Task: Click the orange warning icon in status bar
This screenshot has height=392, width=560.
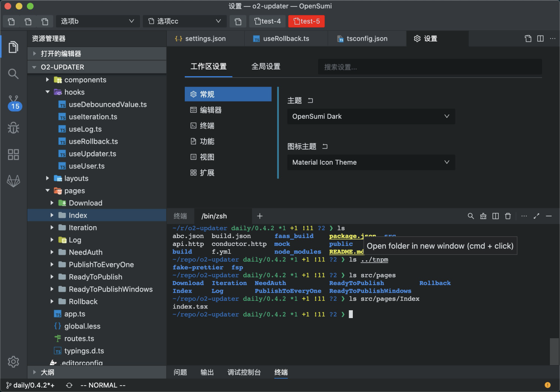Action: pos(548,385)
